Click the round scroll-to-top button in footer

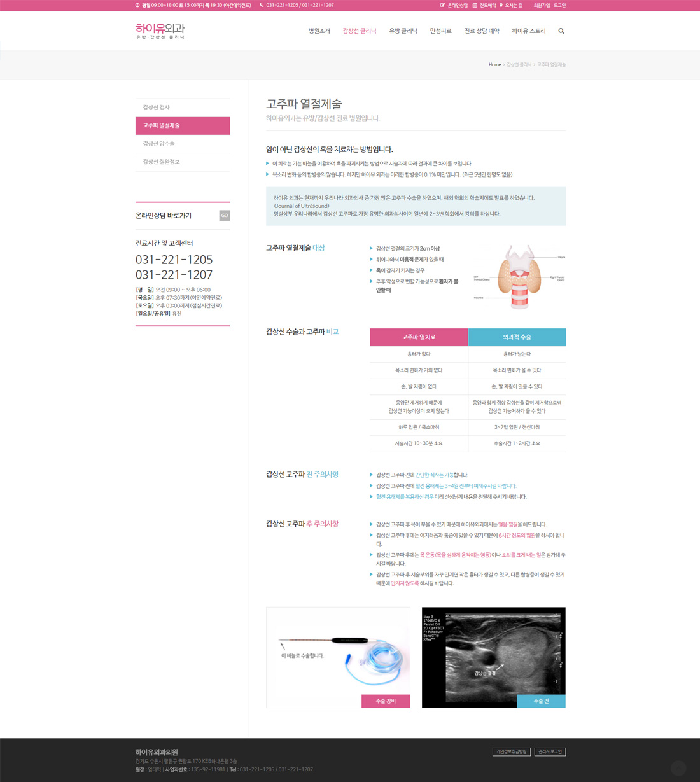tap(678, 768)
